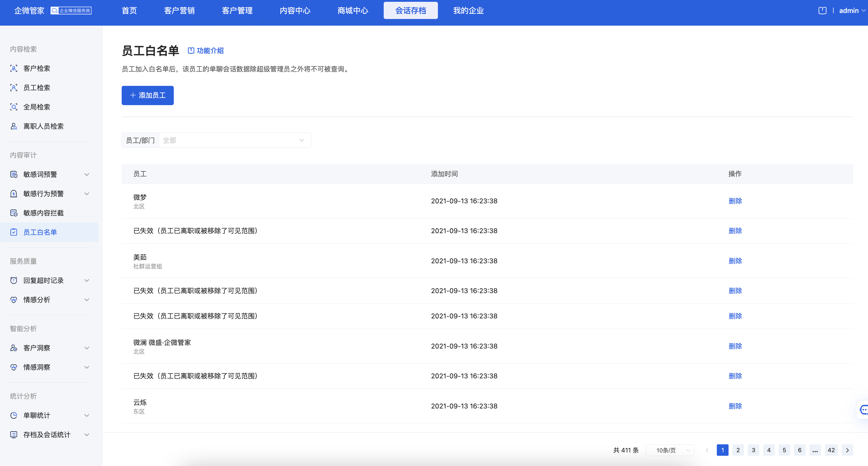Expand the 存档及会话统计 submenu chevron
Viewport: 868px width, 466px height.
87,434
